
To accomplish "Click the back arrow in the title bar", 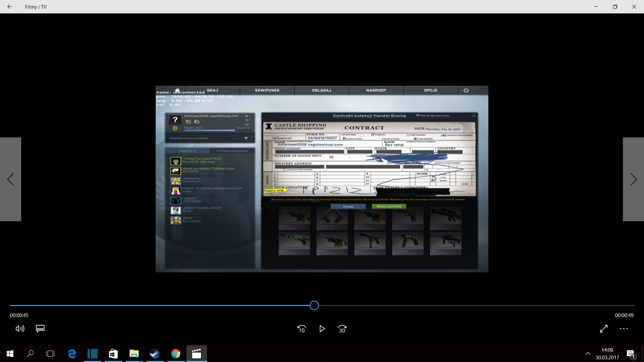I will [10, 7].
